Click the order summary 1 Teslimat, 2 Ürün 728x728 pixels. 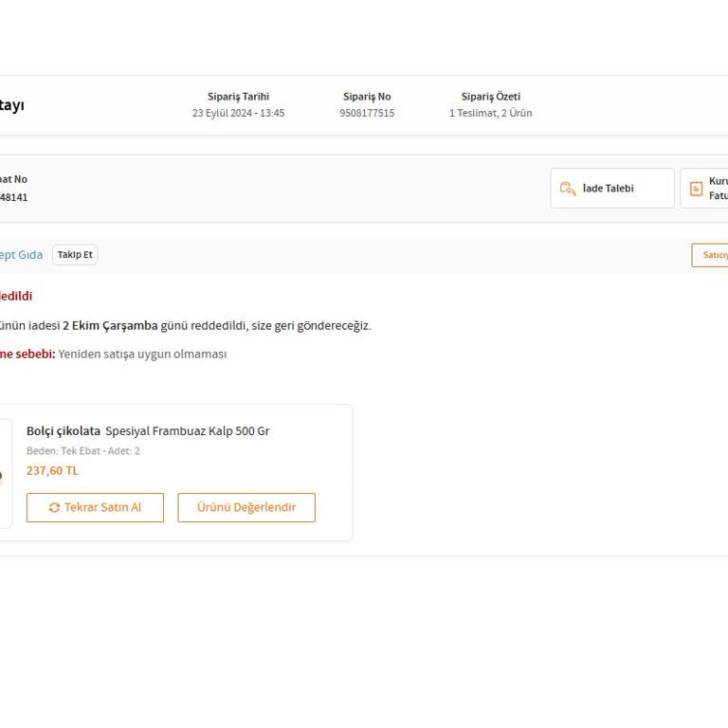(x=490, y=113)
